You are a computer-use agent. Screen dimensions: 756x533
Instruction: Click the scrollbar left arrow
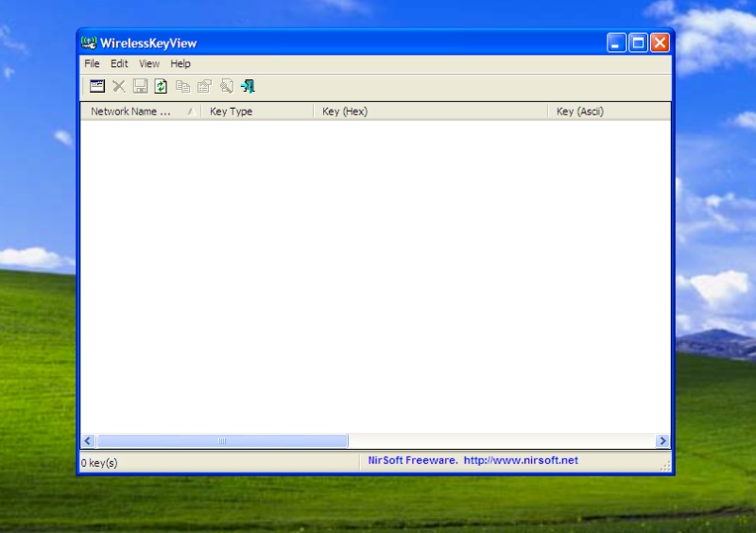coord(88,441)
